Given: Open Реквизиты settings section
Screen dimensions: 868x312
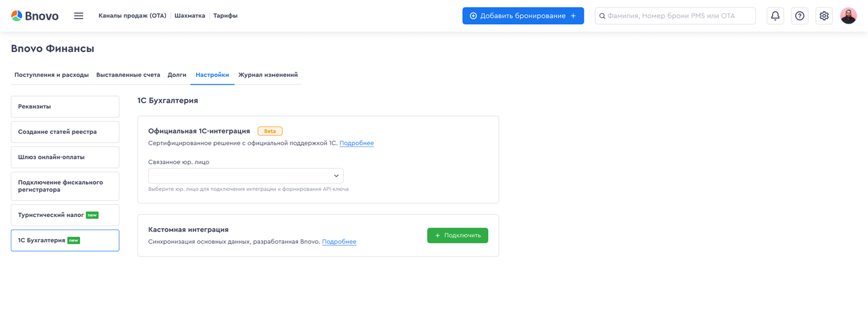Looking at the screenshot, I should 65,106.
